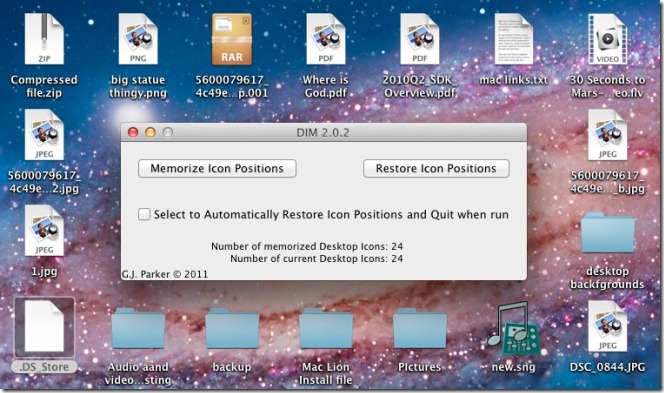Select the backup folder icon
664x393 pixels.
[232, 329]
